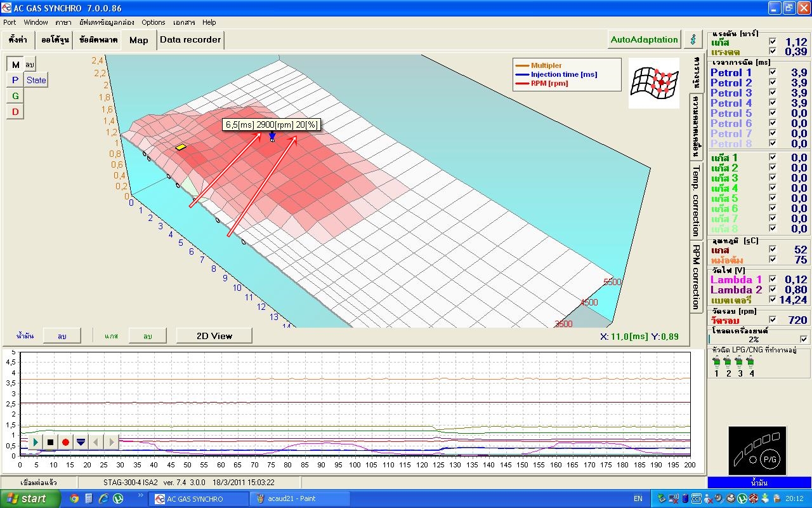
Task: Select the M map mode button
Action: point(15,65)
